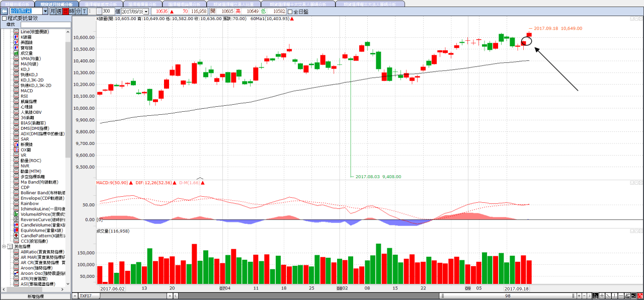This screenshot has width=644, height=300.
Task: Collapse the 其他指標 tree group
Action: coord(4,247)
